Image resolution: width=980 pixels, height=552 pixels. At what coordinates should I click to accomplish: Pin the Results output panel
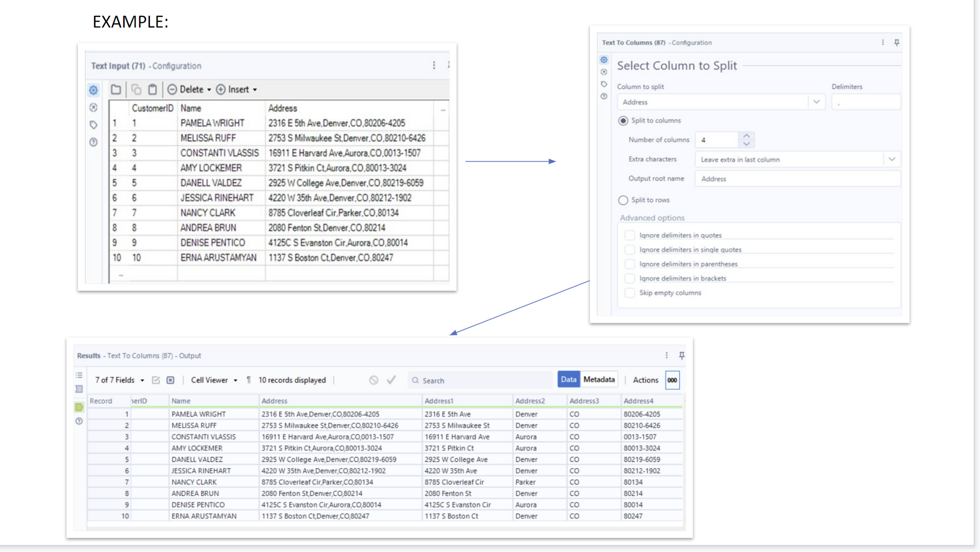tap(682, 356)
